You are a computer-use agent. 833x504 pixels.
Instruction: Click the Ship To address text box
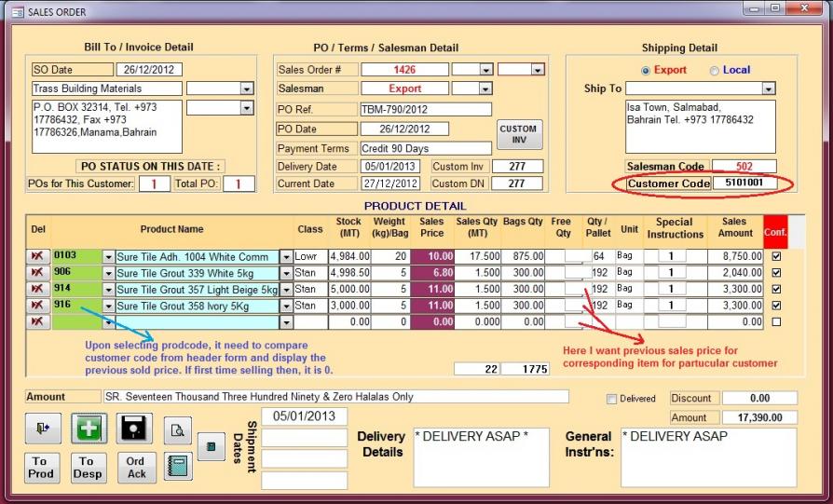[700, 127]
